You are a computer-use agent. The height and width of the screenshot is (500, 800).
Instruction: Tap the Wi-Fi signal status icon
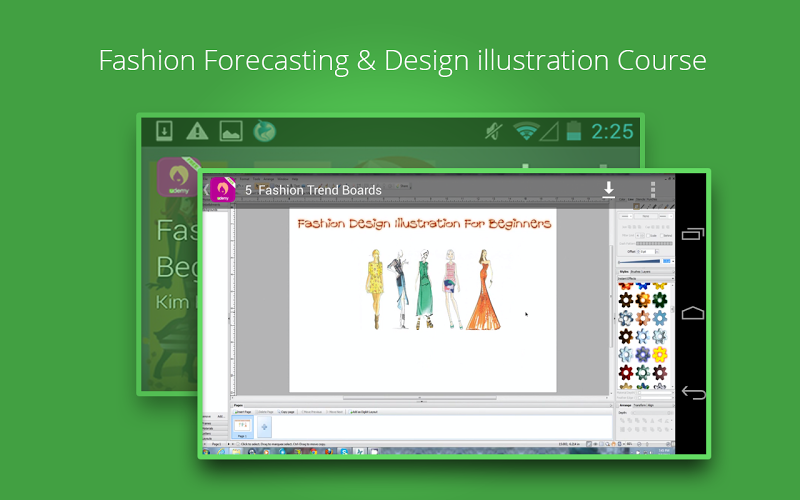tap(526, 131)
